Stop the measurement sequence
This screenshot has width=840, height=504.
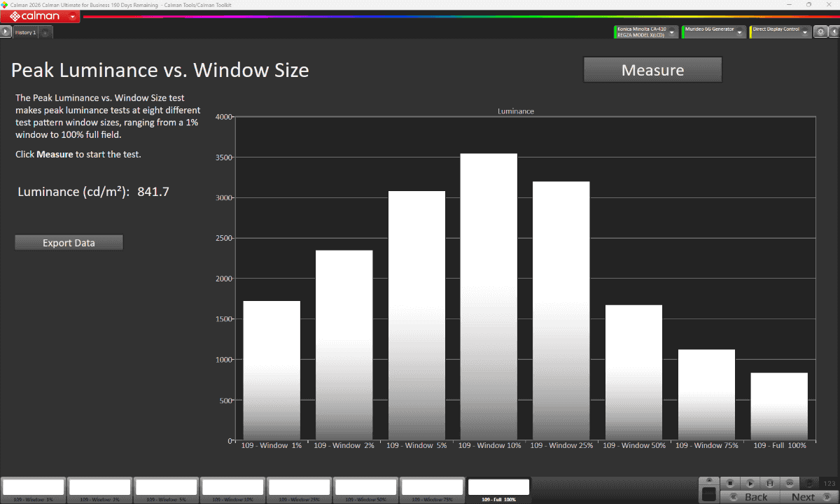click(x=730, y=483)
